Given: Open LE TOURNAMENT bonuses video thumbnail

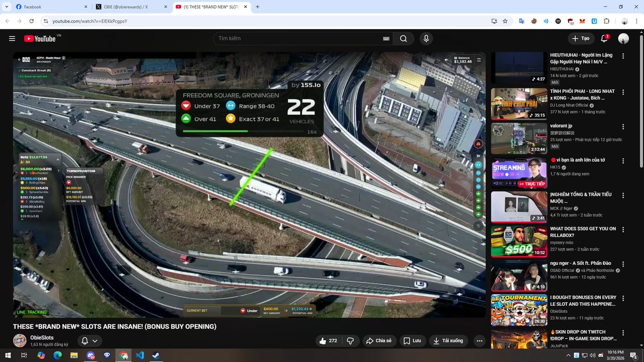Looking at the screenshot, I should tap(519, 310).
